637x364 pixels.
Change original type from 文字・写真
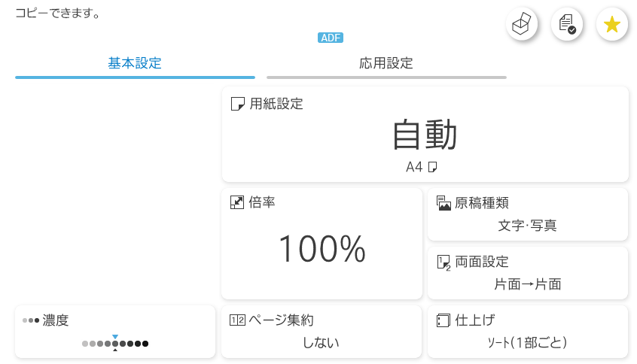point(527,225)
